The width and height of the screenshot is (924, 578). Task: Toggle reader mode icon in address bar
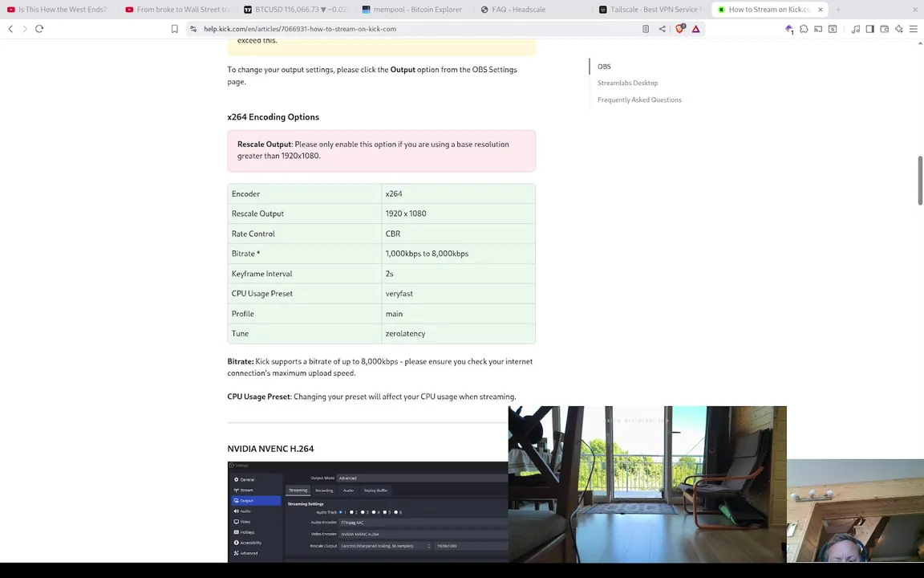pos(646,29)
